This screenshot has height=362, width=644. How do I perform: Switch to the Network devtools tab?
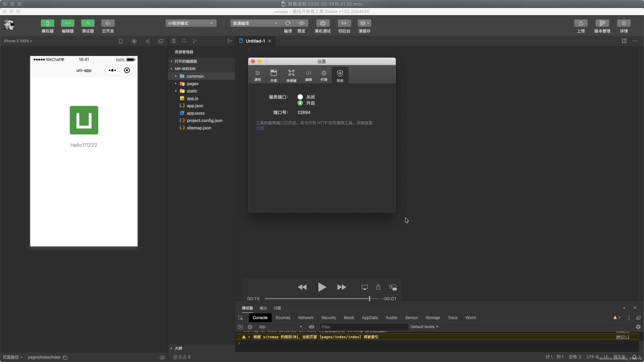coord(305,318)
